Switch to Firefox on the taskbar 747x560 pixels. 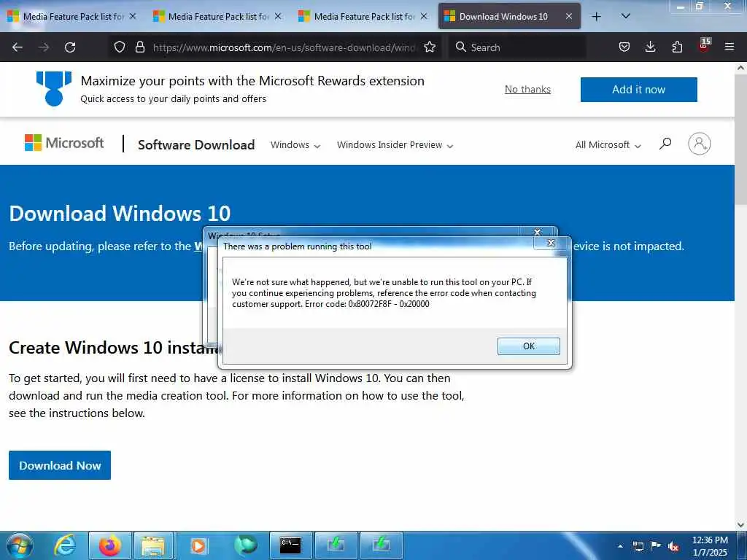click(x=109, y=545)
